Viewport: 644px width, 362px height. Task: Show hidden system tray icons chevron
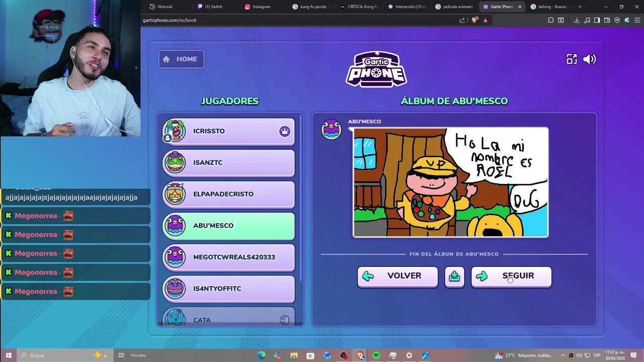[563, 355]
